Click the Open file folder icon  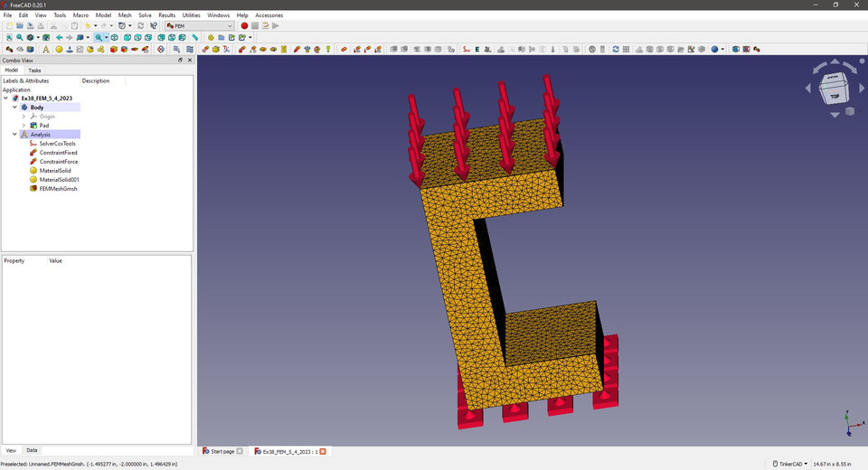[19, 25]
